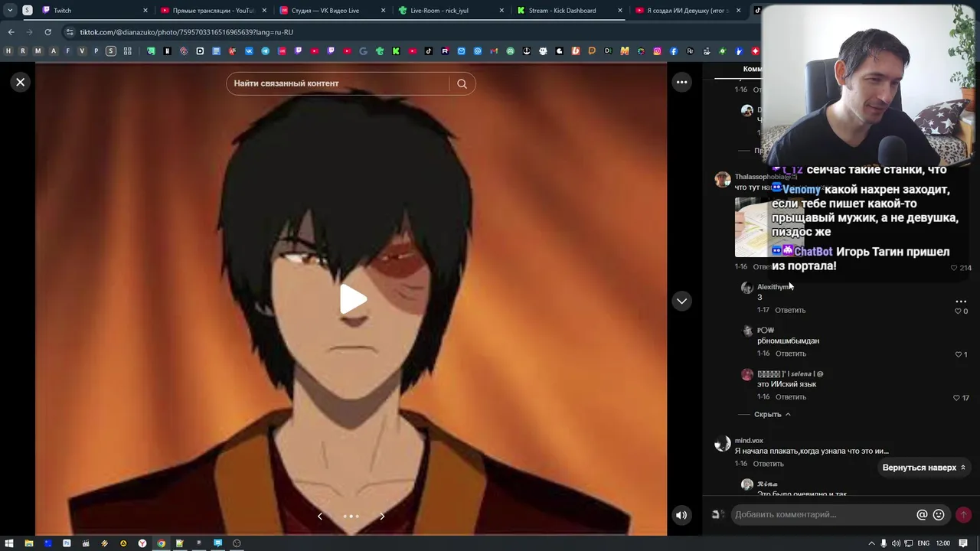
Task: Open the Telegram bookmark icon
Action: tap(265, 51)
